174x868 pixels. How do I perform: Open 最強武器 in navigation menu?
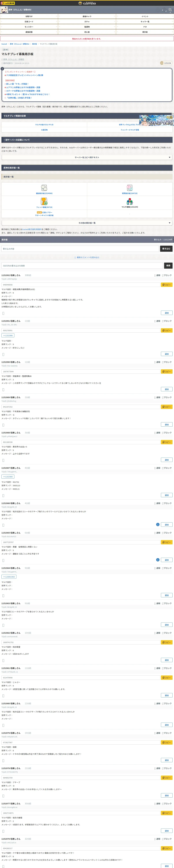coord(29,32)
